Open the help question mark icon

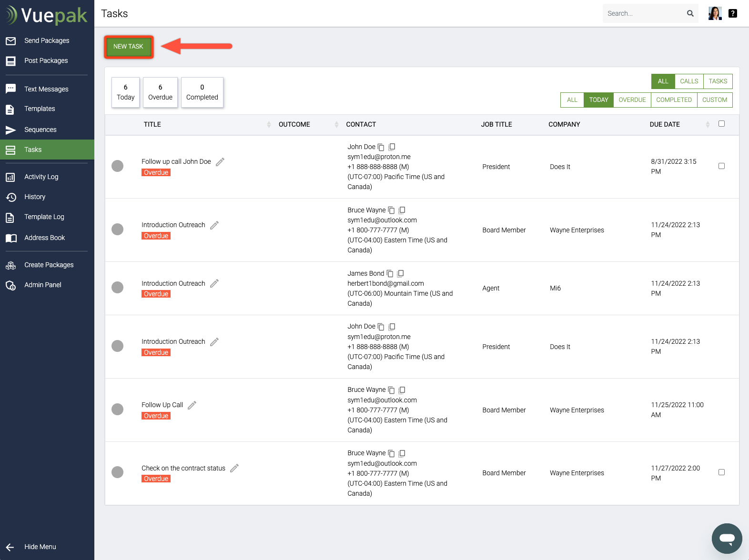coord(733,13)
